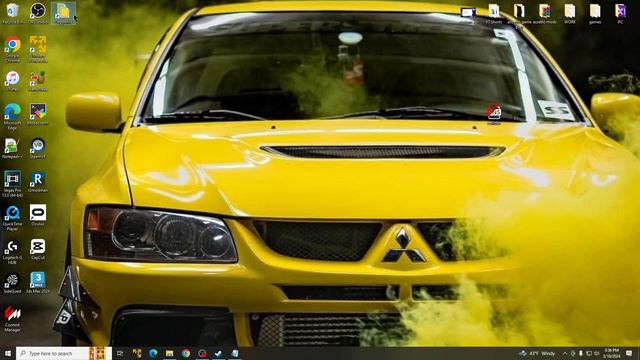
Task: Select the CapCut desktop shortcut
Action: (38, 249)
